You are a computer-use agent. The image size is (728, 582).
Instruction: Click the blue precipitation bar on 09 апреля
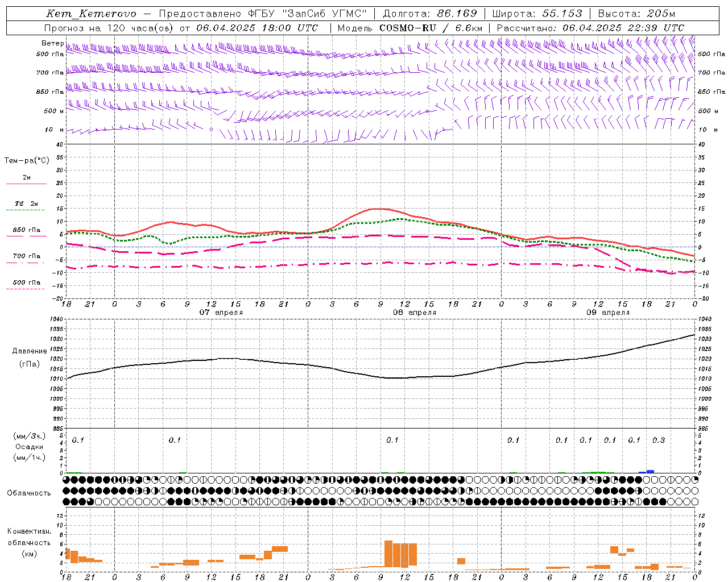[647, 471]
